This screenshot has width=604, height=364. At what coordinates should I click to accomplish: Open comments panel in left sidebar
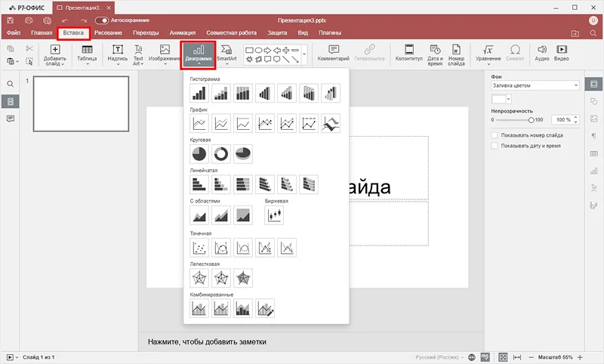(11, 119)
